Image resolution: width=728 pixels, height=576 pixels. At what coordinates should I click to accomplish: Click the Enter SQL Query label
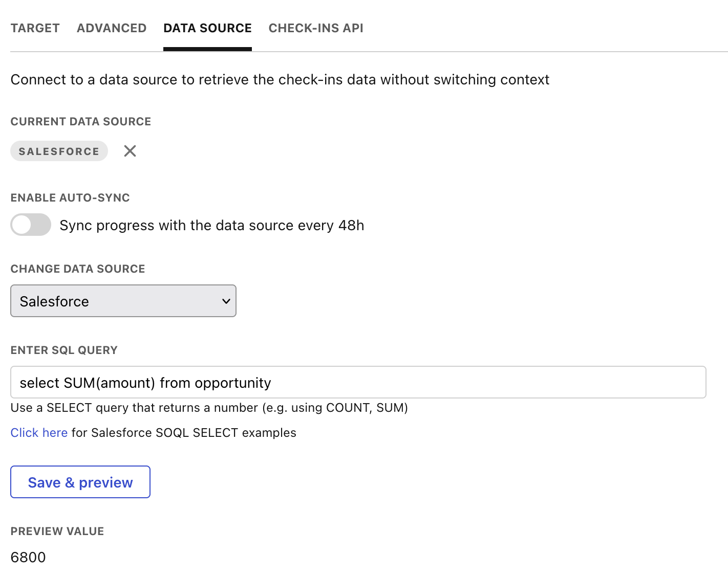click(x=64, y=350)
